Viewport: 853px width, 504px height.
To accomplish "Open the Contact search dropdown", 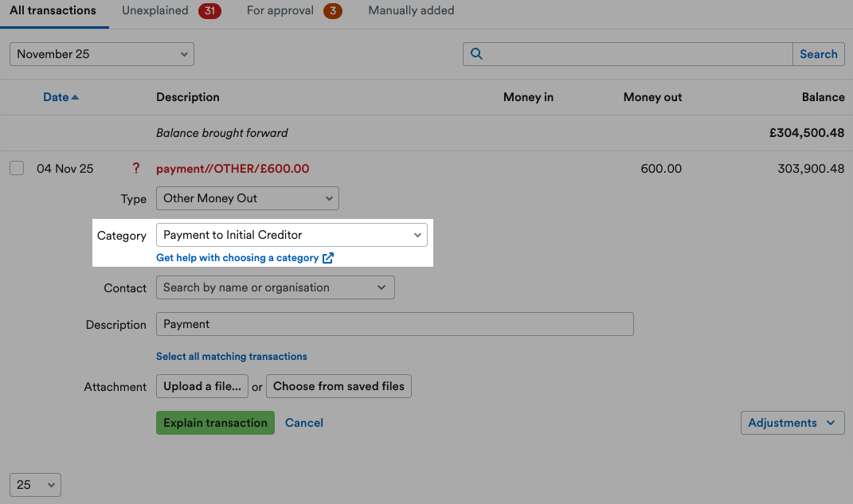I will [x=276, y=287].
